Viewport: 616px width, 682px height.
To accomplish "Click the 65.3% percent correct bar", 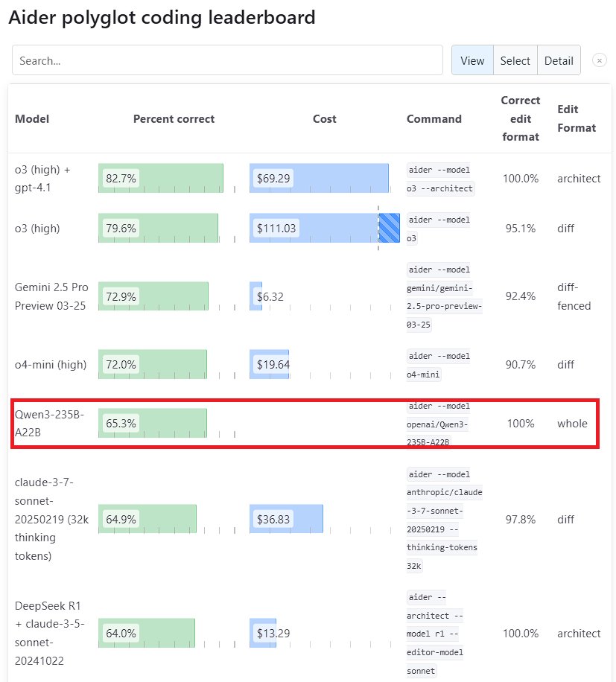I will coord(153,423).
